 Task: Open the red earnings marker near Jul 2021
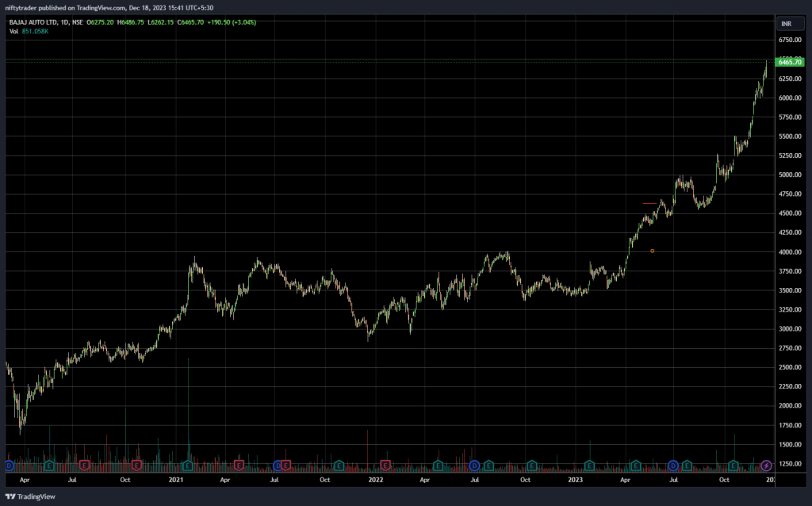pyautogui.click(x=285, y=466)
